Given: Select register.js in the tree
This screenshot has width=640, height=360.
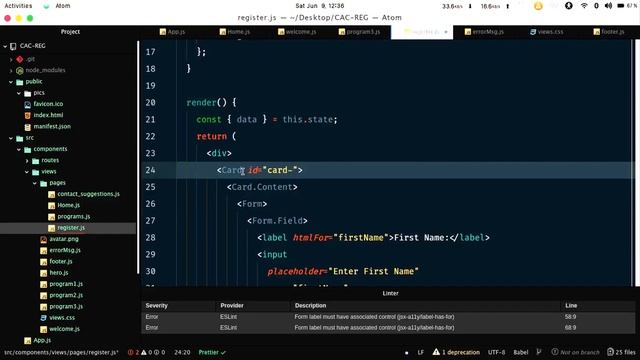Looking at the screenshot, I should click(71, 228).
